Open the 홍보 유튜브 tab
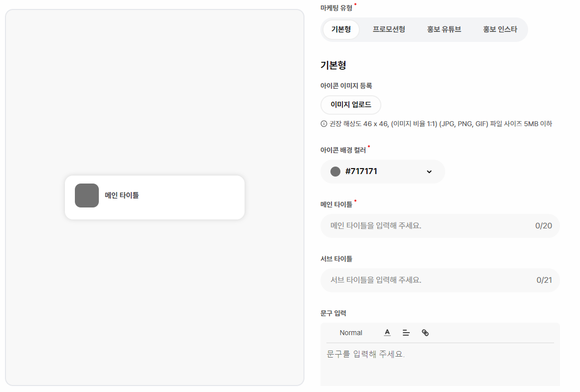This screenshot has height=392, width=580. (444, 29)
